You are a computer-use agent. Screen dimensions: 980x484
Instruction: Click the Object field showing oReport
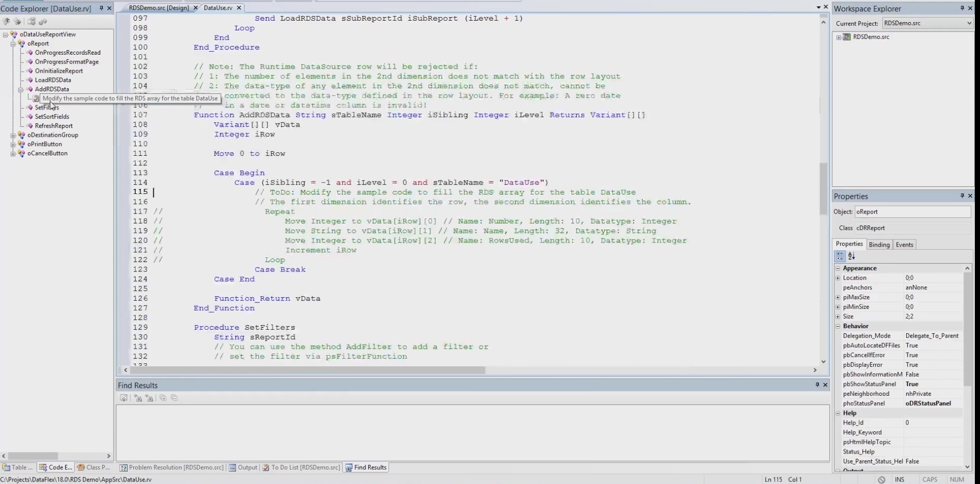912,212
